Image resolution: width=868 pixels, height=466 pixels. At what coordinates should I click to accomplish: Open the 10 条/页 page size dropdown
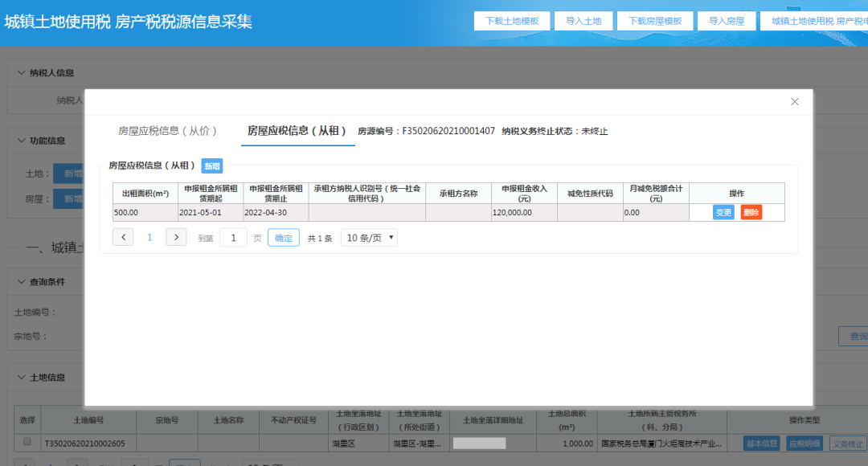[368, 237]
